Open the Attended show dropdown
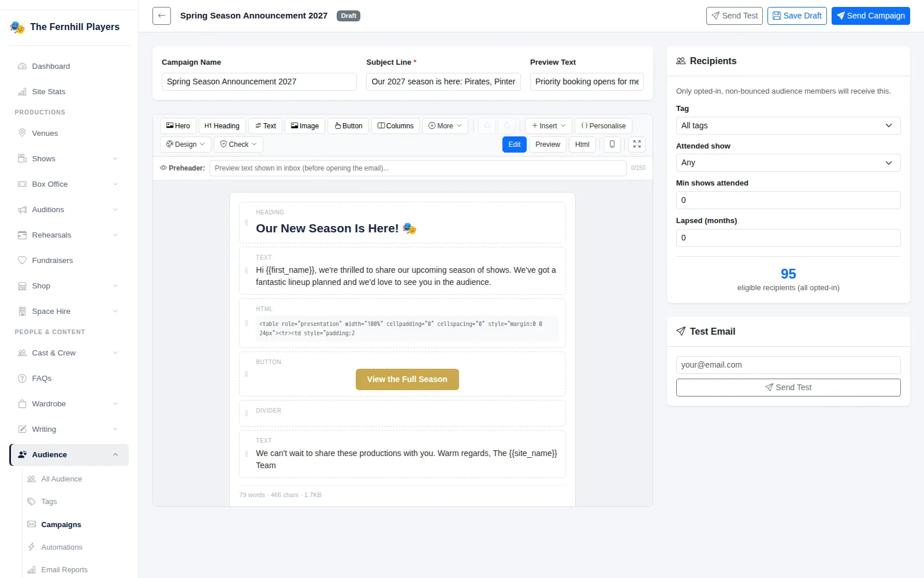Image resolution: width=924 pixels, height=578 pixels. pyautogui.click(x=788, y=163)
